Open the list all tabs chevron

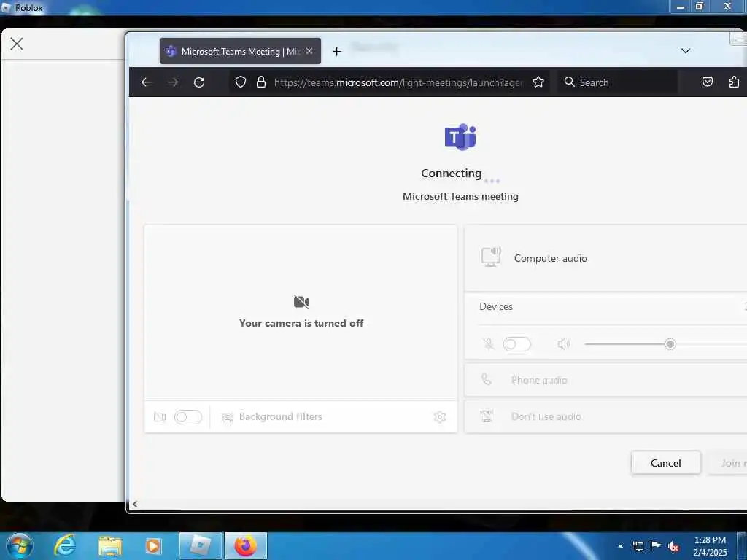point(686,51)
